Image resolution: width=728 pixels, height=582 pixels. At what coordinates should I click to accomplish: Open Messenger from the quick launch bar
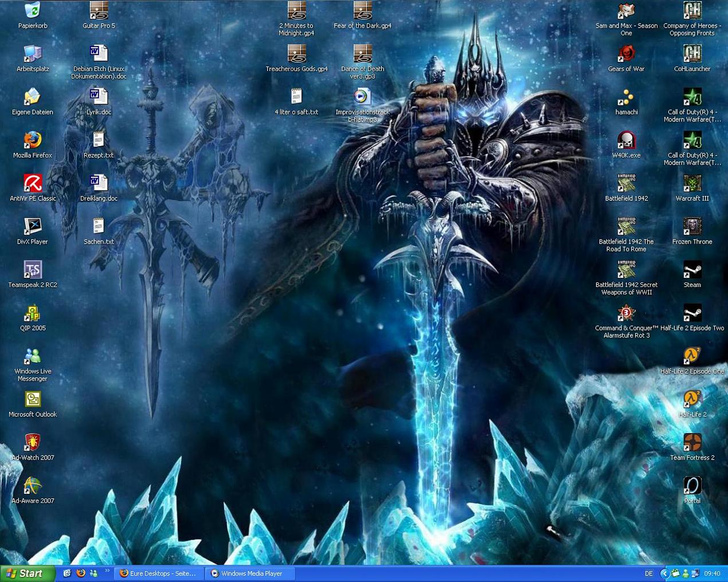[93, 573]
